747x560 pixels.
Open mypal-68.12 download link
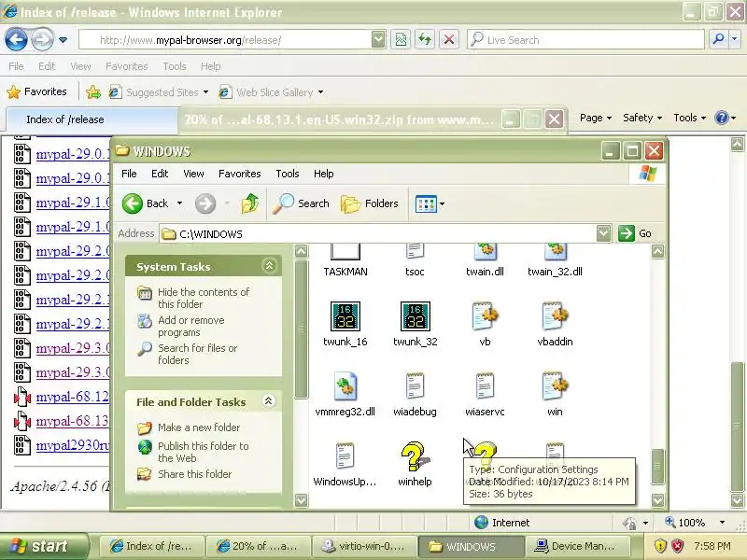click(x=73, y=397)
